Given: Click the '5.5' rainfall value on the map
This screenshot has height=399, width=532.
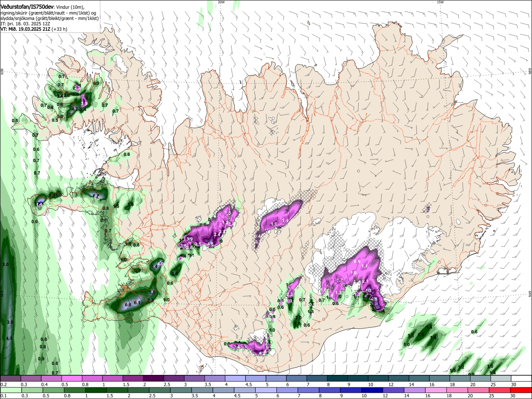Looking at the screenshot, I should point(152,292).
